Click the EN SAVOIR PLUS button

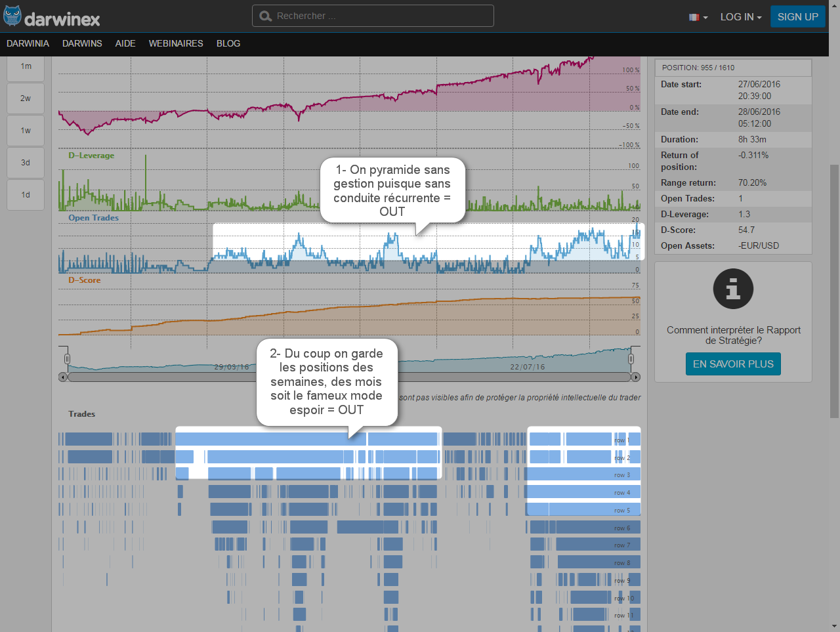pyautogui.click(x=733, y=364)
